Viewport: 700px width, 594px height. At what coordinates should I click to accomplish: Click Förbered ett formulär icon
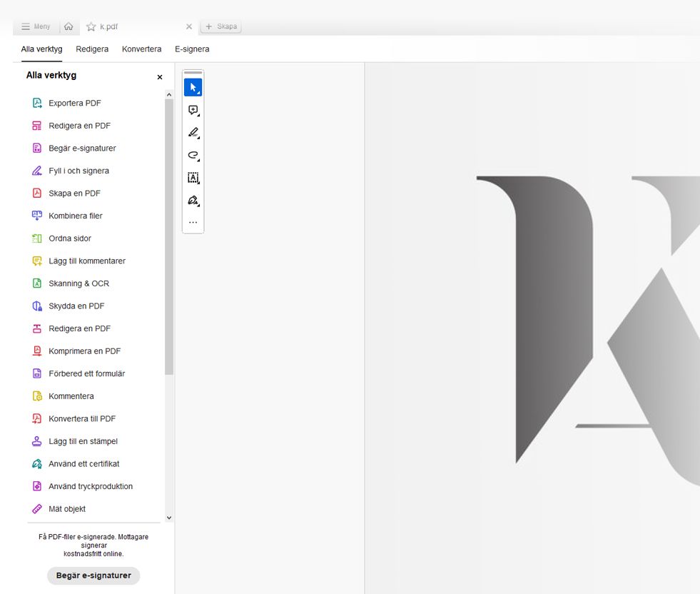point(37,374)
